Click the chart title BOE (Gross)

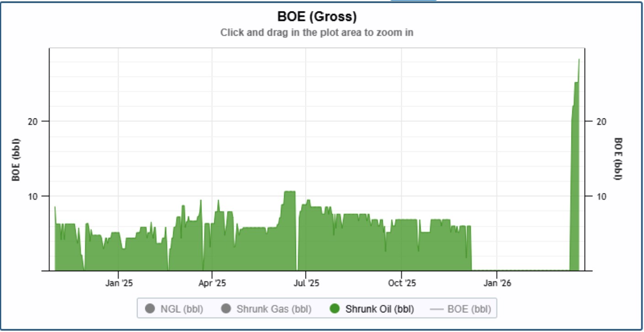click(317, 17)
